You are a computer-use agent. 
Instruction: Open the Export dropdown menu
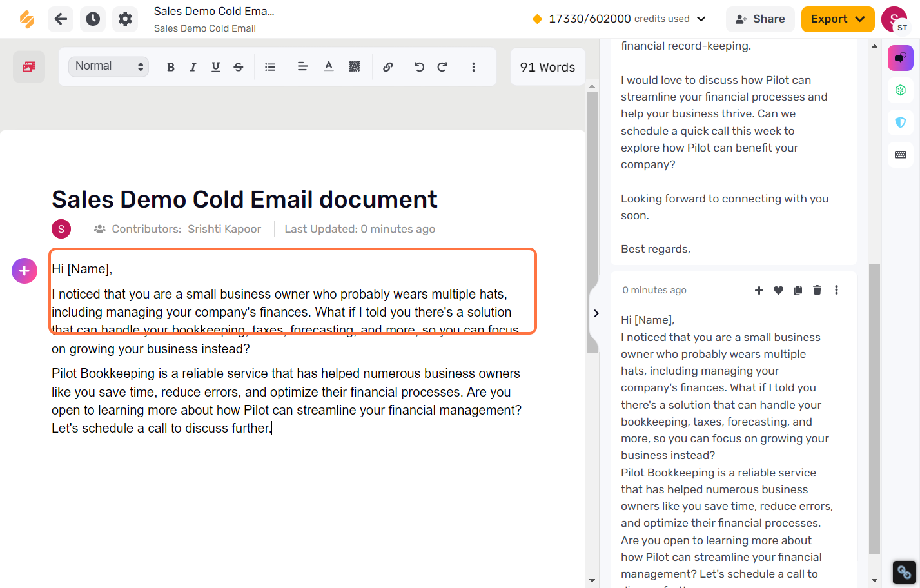(837, 19)
